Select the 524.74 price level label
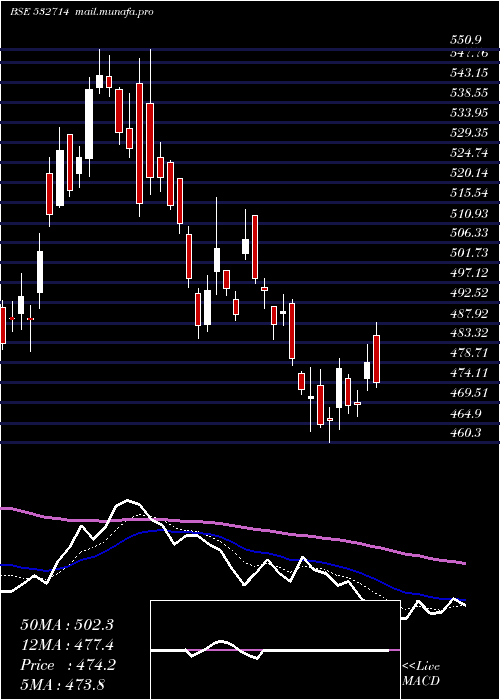This screenshot has height=700, width=500. pos(468,154)
